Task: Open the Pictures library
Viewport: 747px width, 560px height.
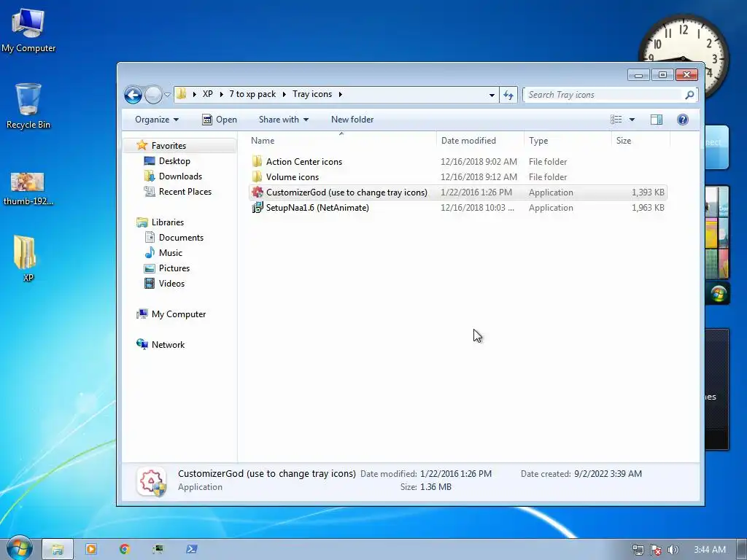Action: pyautogui.click(x=174, y=268)
